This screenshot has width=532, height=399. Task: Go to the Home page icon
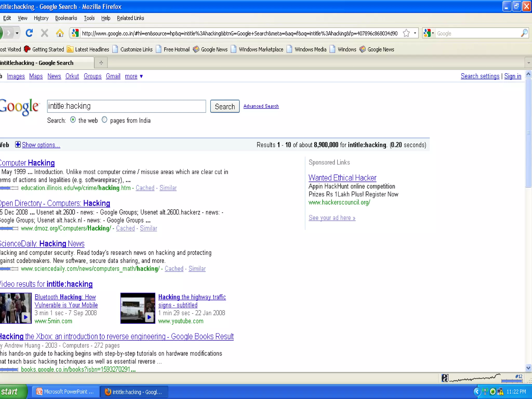pos(60,33)
